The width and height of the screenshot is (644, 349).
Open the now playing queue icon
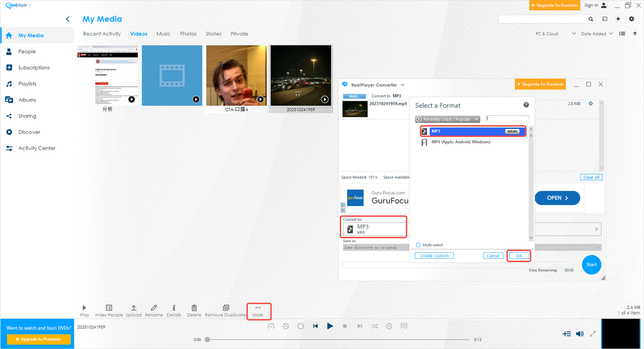pyautogui.click(x=567, y=333)
